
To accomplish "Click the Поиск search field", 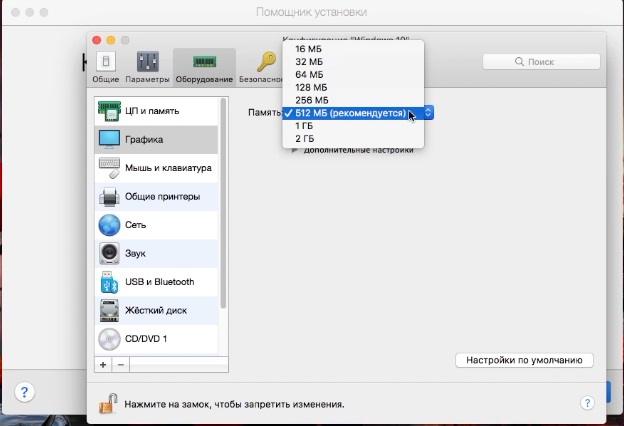I will pyautogui.click(x=540, y=62).
